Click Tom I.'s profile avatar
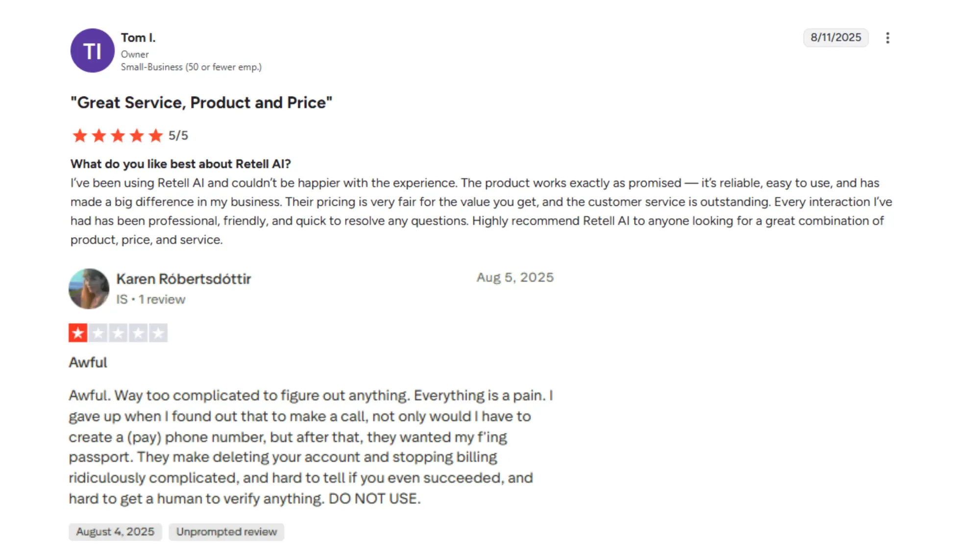This screenshot has width=980, height=551. 92,50
